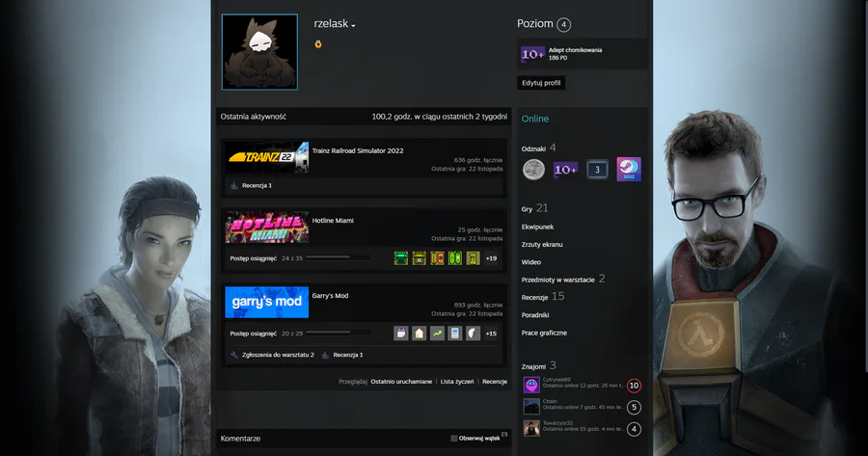Open the Lista życzeń wishlist link
868x456 pixels.
click(x=457, y=382)
